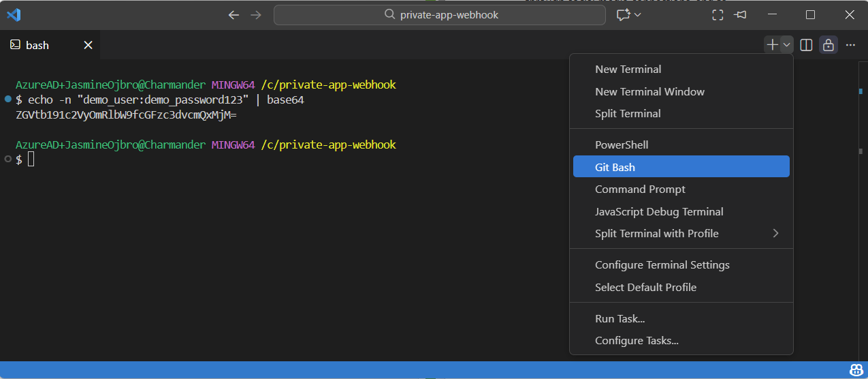Click the base64 output ZGVtb191c2Vy text
868x379 pixels.
pos(125,115)
